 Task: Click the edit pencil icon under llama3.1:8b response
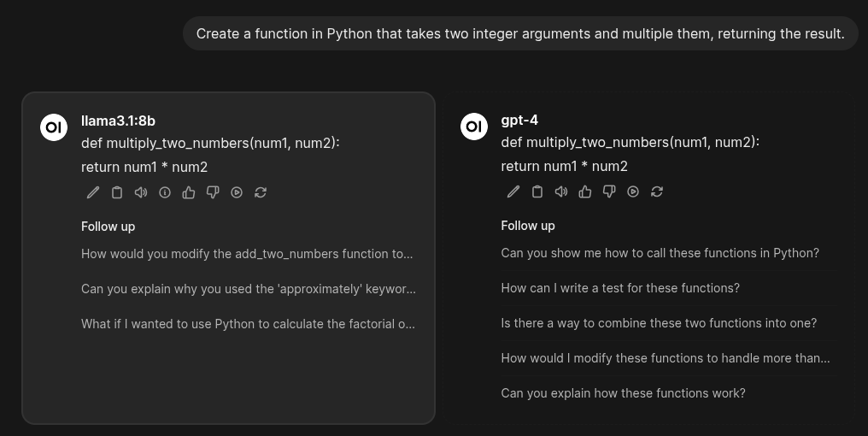(x=93, y=192)
